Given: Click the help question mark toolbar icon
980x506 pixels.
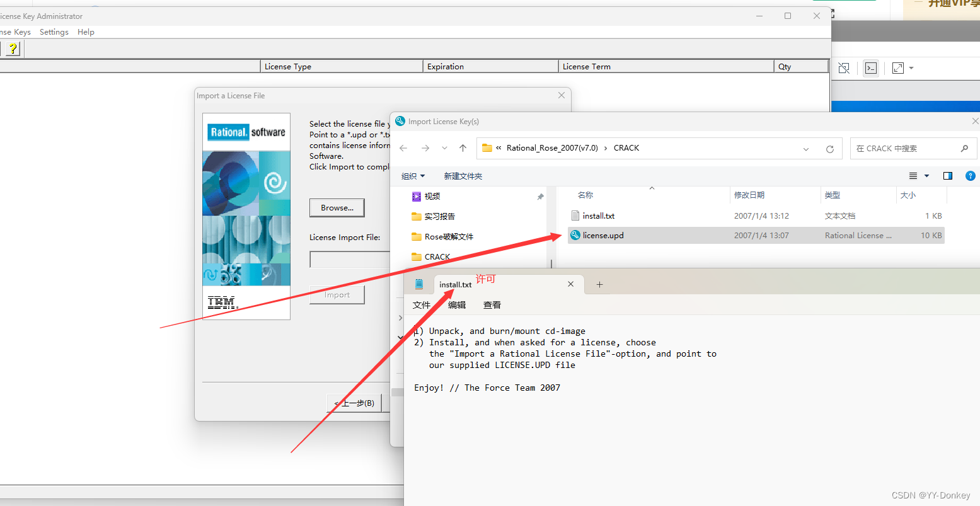Looking at the screenshot, I should coord(13,49).
